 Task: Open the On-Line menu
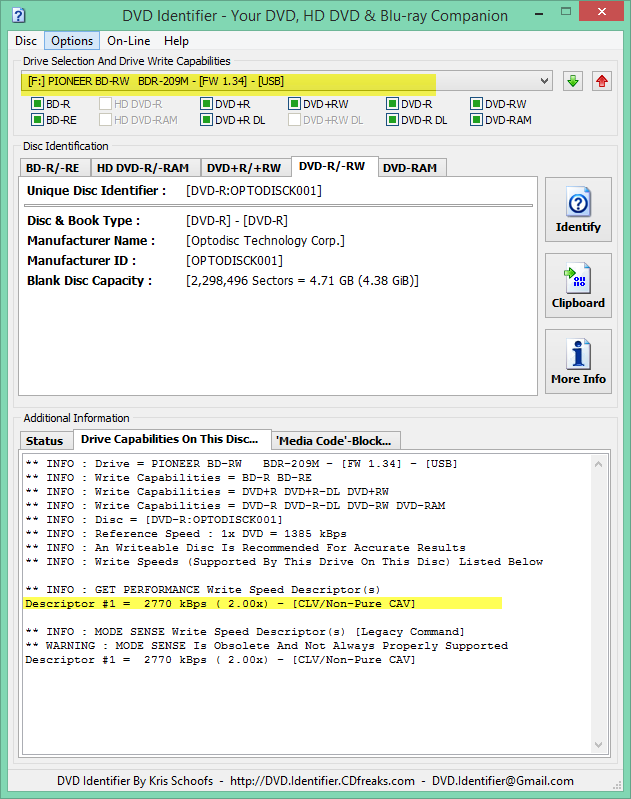tap(128, 41)
